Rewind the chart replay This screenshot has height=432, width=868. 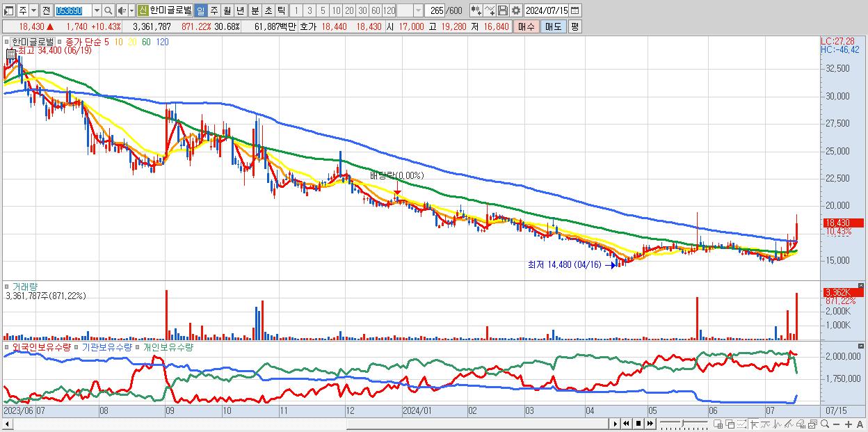pyautogui.click(x=626, y=424)
